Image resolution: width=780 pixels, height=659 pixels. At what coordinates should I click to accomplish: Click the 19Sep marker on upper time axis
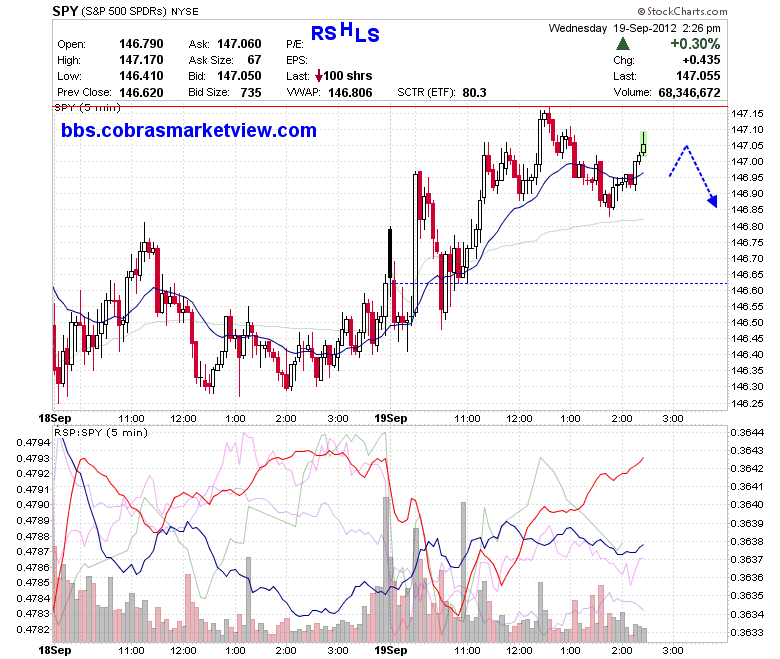(390, 418)
